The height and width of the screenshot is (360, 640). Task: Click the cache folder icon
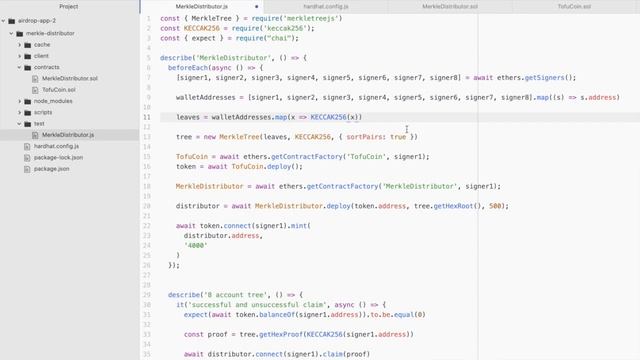point(28,45)
